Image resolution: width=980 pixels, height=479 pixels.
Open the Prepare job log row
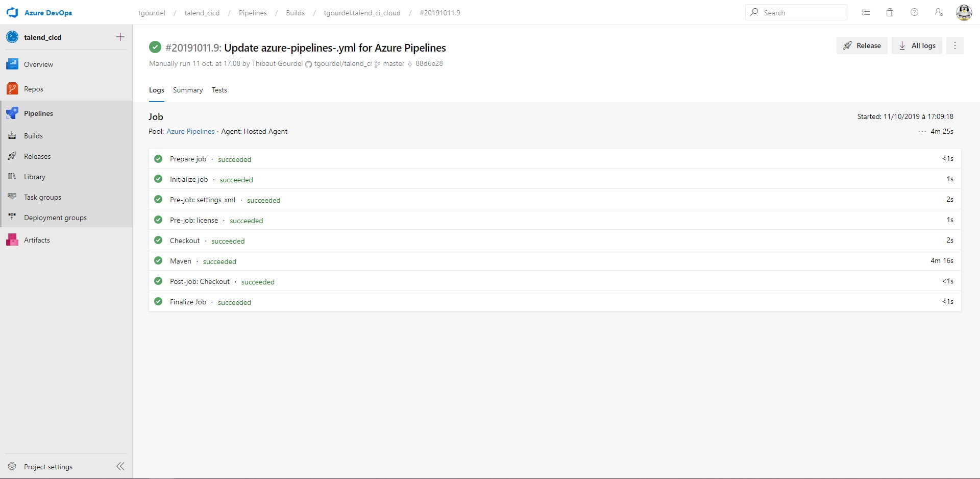pyautogui.click(x=555, y=159)
